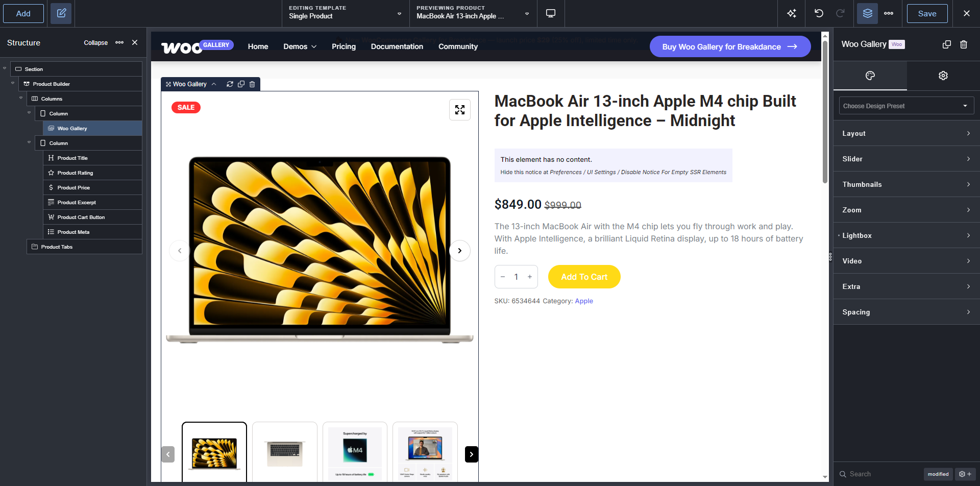Select Product Title in structure tree
Screen dimensions: 980x486
[x=92, y=158]
